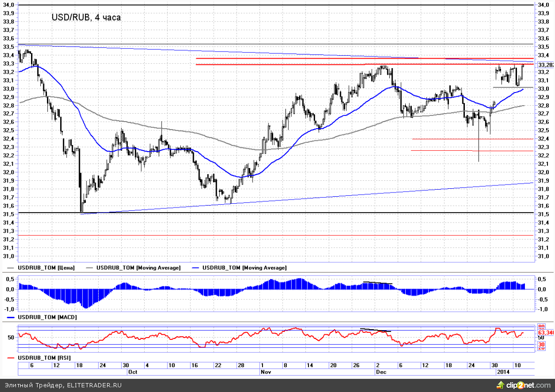
Task: Click the current price label 33,282
Action: pyautogui.click(x=545, y=64)
